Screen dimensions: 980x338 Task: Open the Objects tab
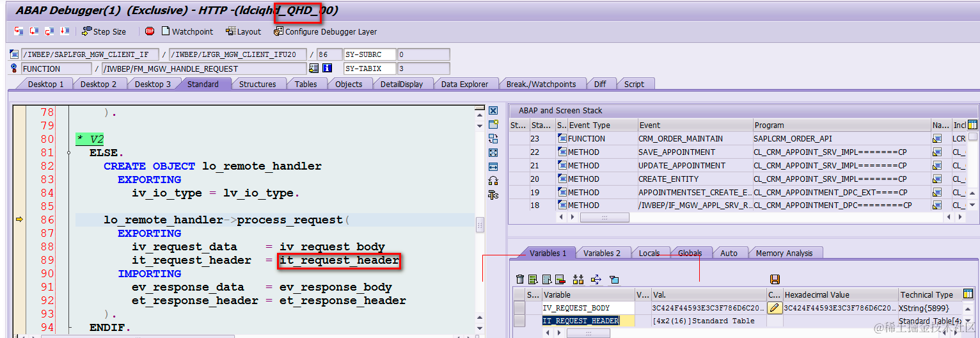click(x=349, y=84)
